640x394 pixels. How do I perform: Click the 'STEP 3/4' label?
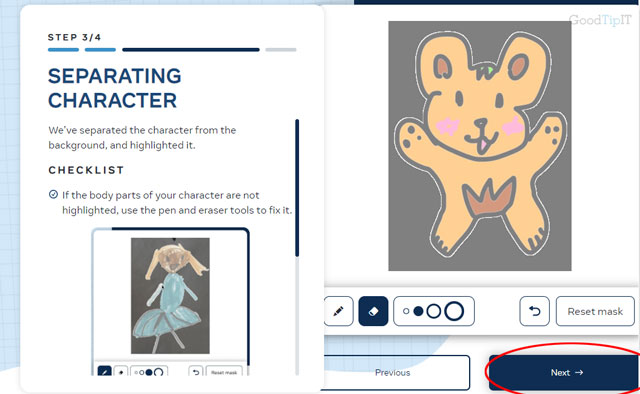pos(74,38)
